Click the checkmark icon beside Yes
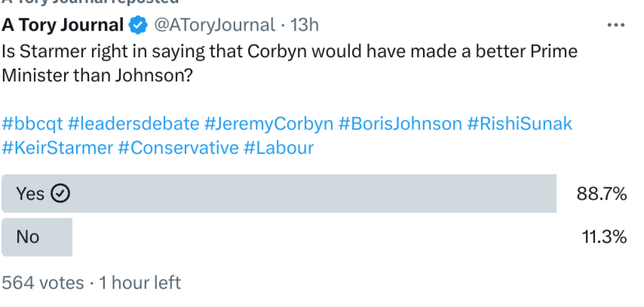 (x=61, y=193)
